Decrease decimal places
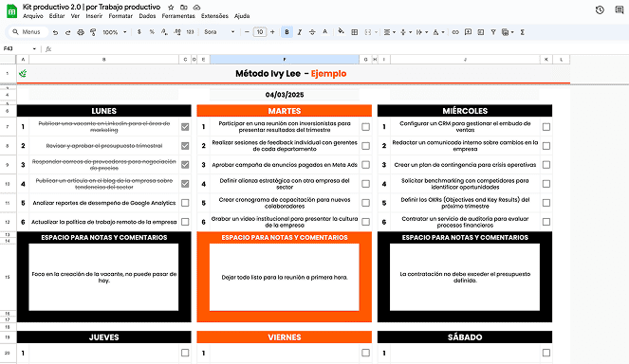This screenshot has height=364, width=629. [x=164, y=32]
